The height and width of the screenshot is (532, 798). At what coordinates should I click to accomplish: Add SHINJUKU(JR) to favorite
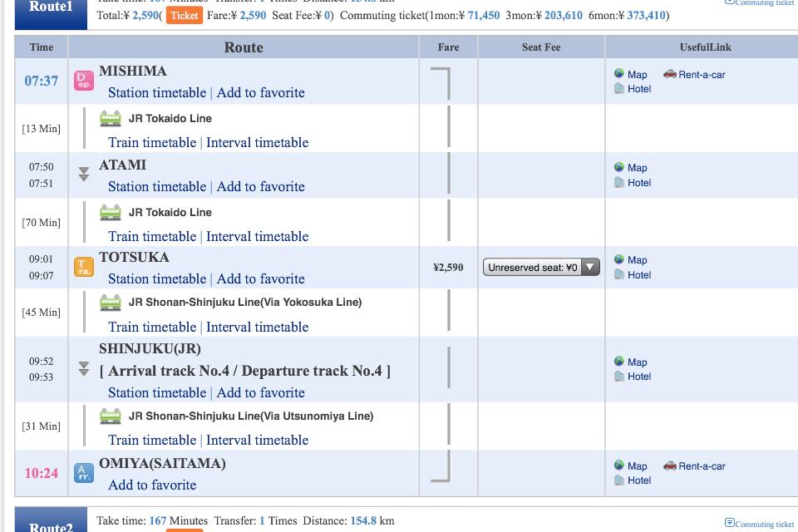click(260, 393)
